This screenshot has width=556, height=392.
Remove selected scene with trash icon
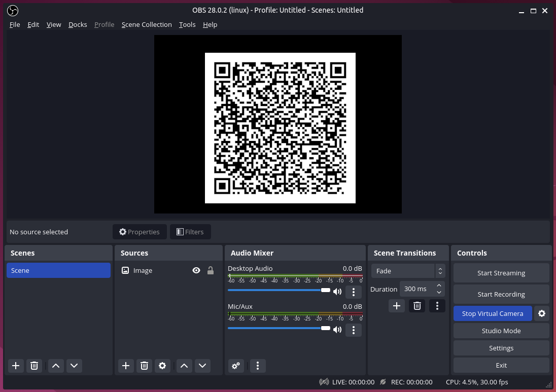click(34, 366)
